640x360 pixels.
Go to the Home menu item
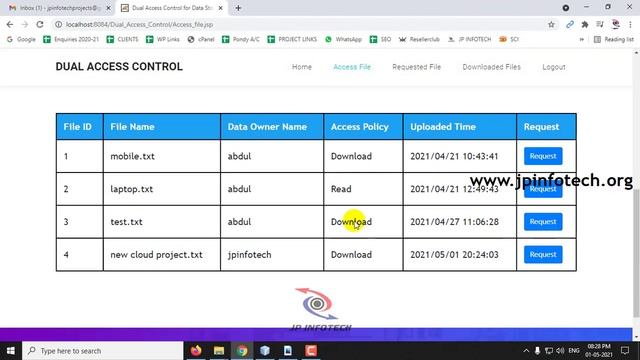click(x=302, y=67)
